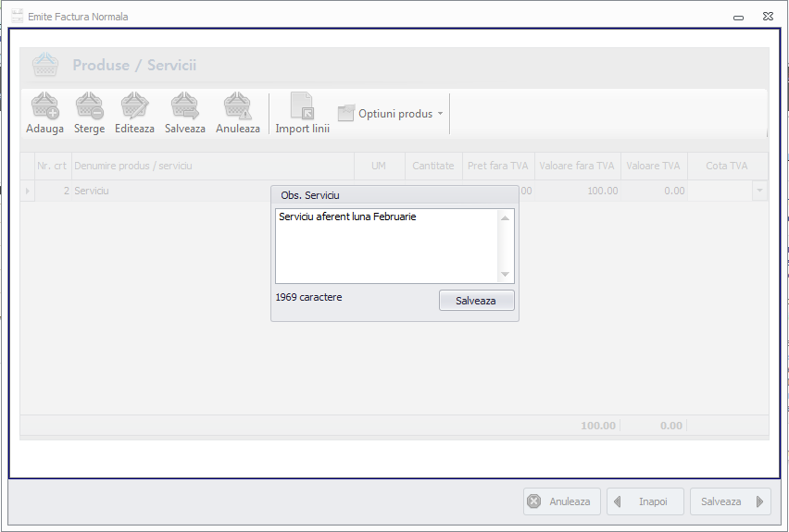Click the bottom Anuleaza cancel button
The width and height of the screenshot is (789, 532).
(562, 501)
